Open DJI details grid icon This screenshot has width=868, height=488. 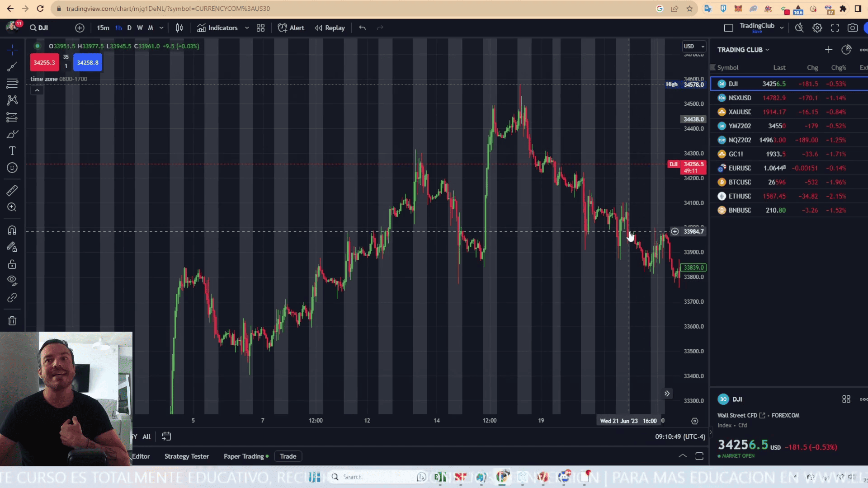(846, 399)
